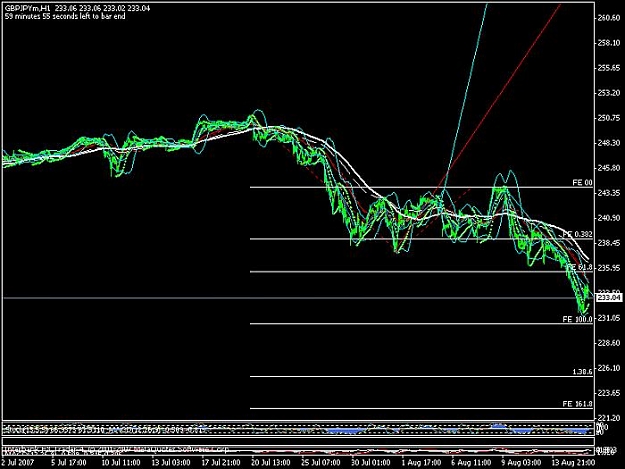Click the 255.65 price scale value
Image resolution: width=625 pixels, height=469 pixels.
[x=609, y=68]
